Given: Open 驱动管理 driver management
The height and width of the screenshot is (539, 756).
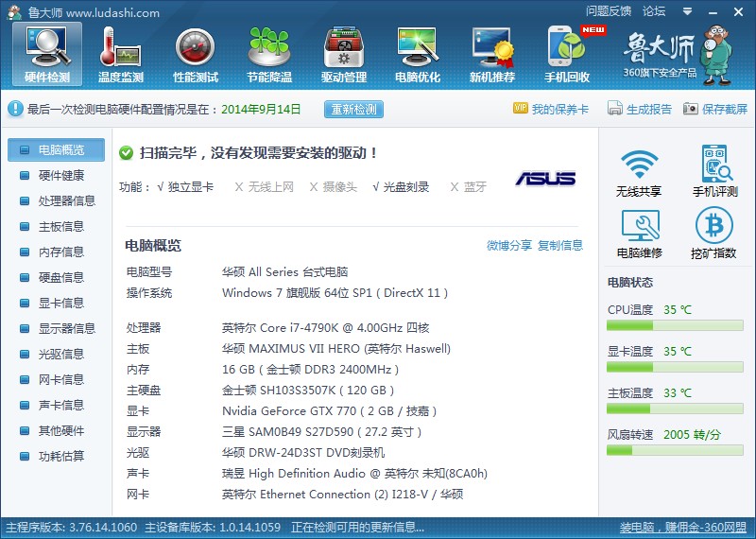Looking at the screenshot, I should 344,55.
